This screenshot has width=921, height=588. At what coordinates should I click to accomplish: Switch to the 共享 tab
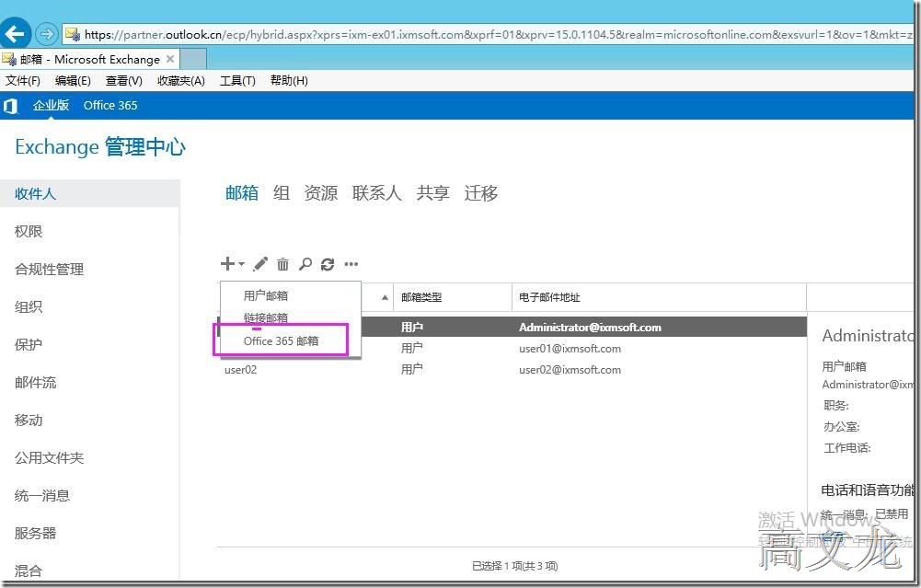[x=432, y=192]
